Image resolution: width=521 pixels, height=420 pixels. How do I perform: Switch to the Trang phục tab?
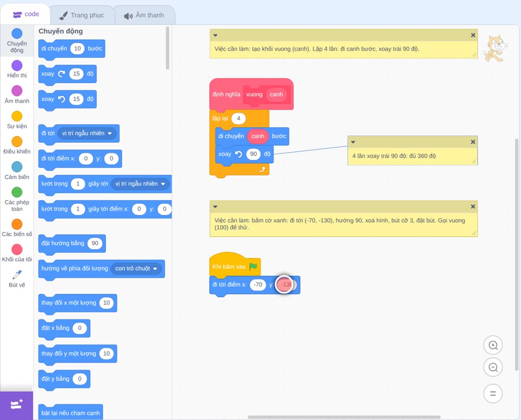pos(82,15)
